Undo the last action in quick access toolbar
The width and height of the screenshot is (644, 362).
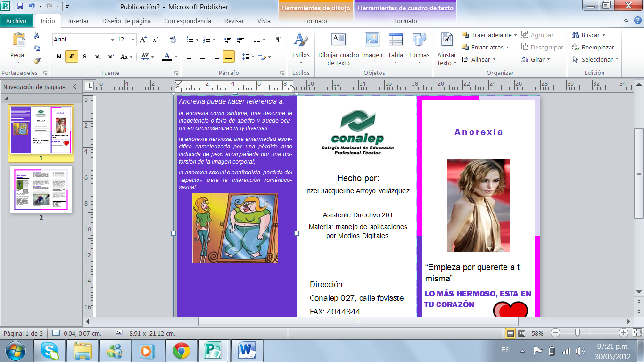(32, 7)
